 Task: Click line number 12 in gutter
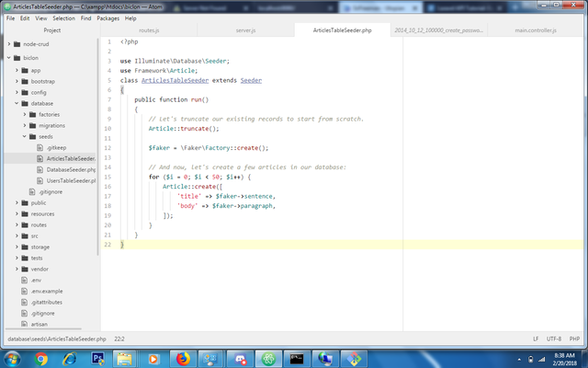(107, 148)
